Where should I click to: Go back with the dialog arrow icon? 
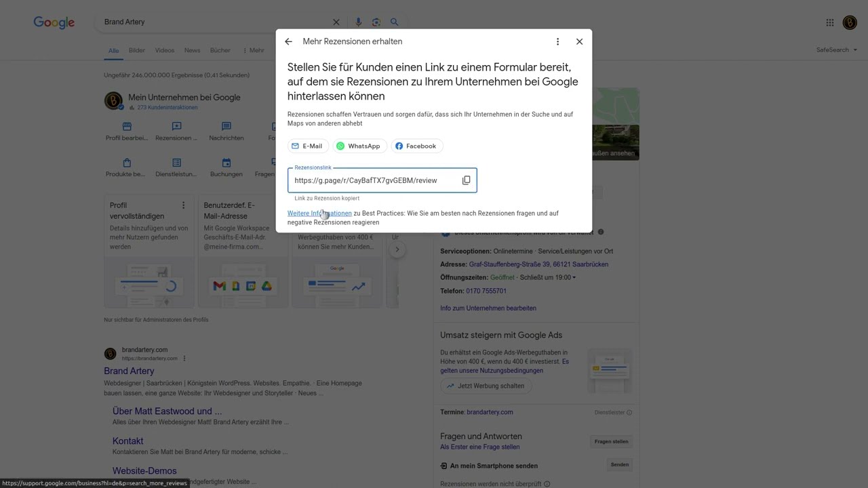288,41
